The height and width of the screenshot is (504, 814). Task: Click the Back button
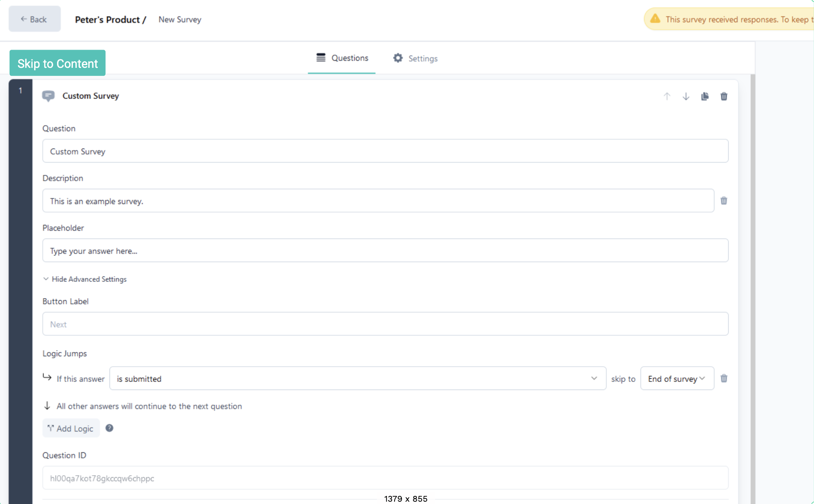(x=35, y=19)
